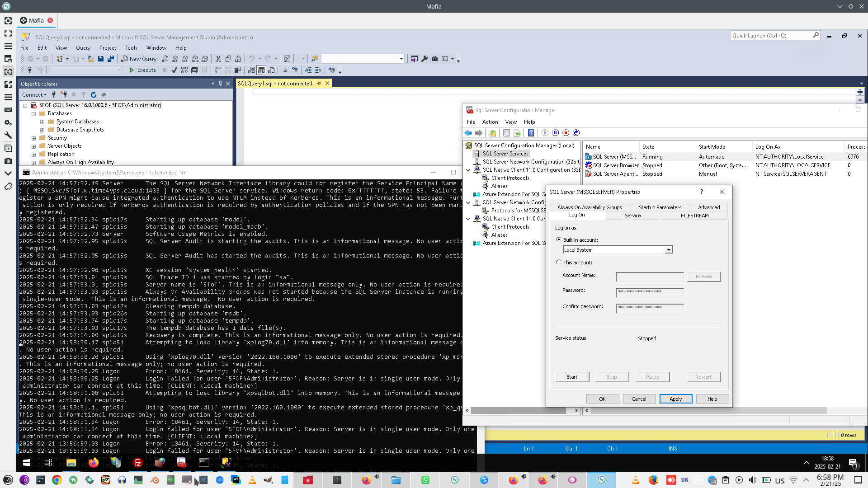Switch to the Startup Parameters tab
This screenshot has height=488, width=868.
(x=660, y=207)
